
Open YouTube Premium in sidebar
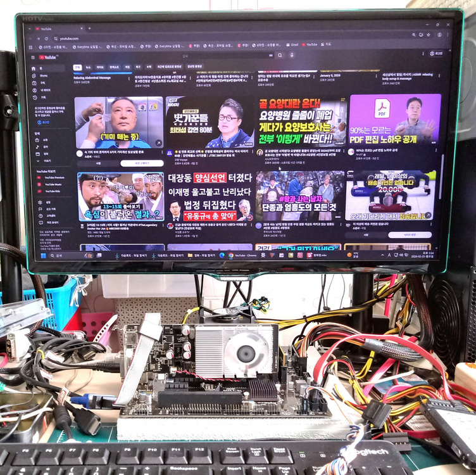[51, 178]
